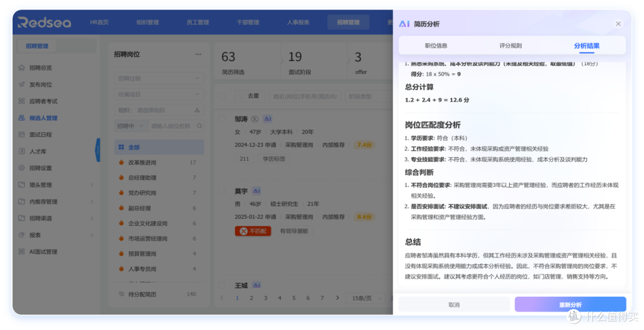Switch to the 职位信息 tab
Viewport: 644px width, 330px height.
coord(436,45)
